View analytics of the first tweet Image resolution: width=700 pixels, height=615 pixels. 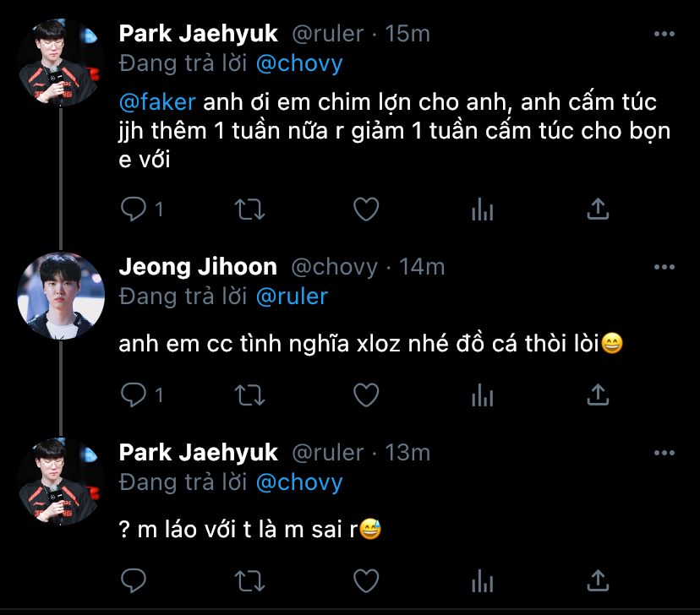point(482,210)
